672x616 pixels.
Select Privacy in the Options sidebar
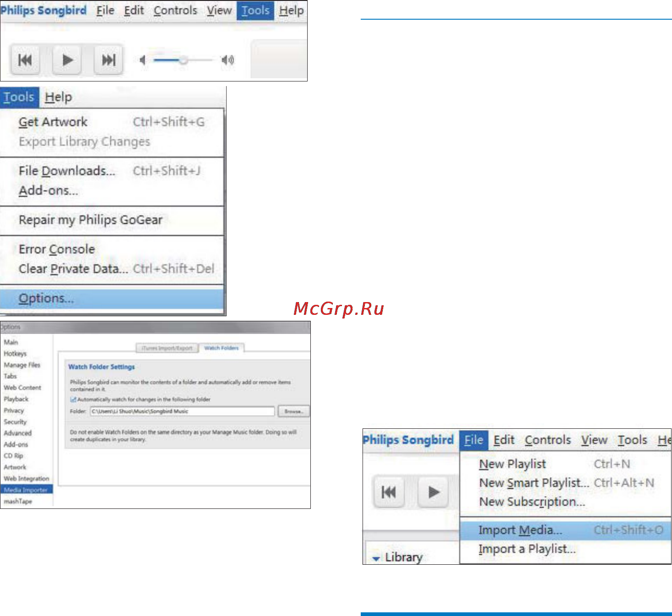(x=14, y=411)
